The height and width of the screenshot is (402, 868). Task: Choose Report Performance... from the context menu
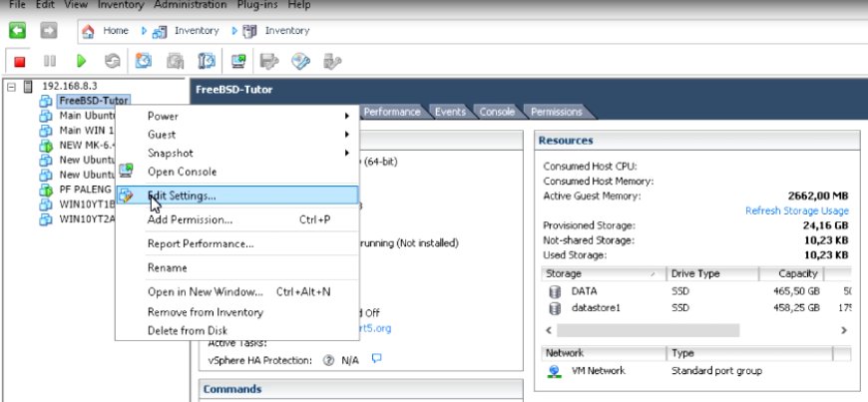click(x=236, y=243)
